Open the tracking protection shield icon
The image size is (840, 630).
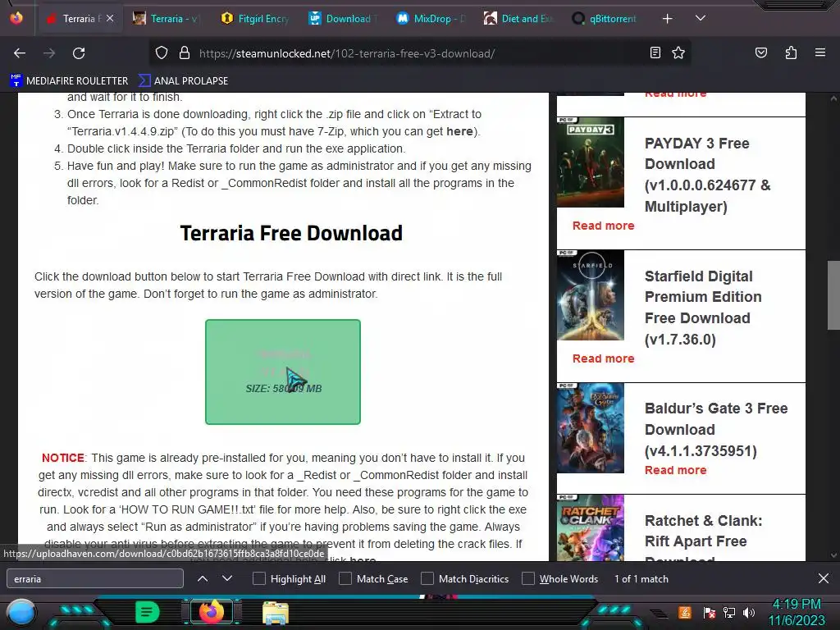coord(162,53)
